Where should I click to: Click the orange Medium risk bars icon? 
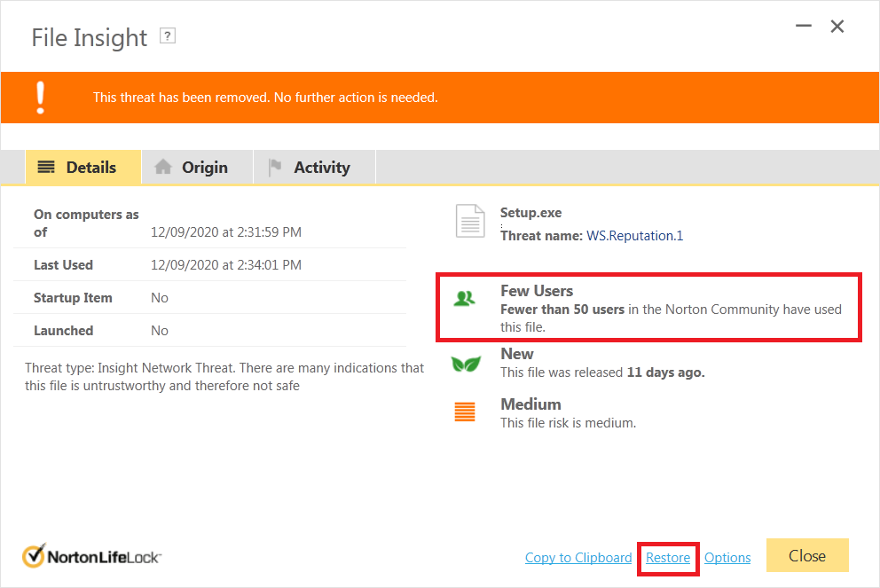pyautogui.click(x=465, y=412)
